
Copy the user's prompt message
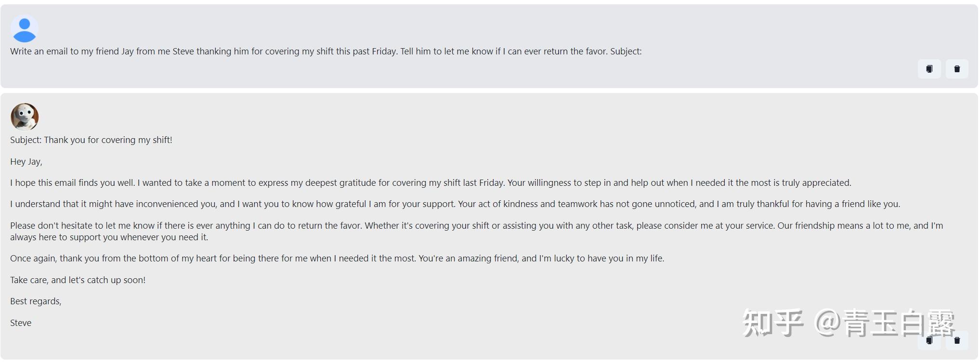click(x=929, y=69)
